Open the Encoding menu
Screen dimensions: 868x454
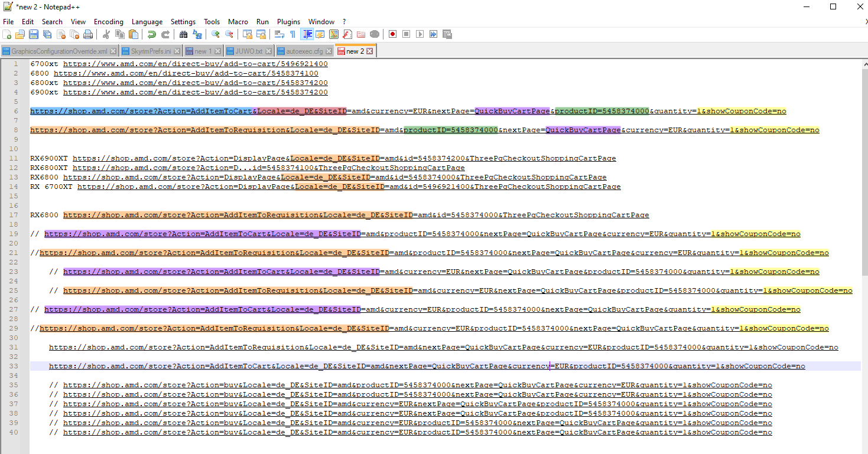pos(109,21)
